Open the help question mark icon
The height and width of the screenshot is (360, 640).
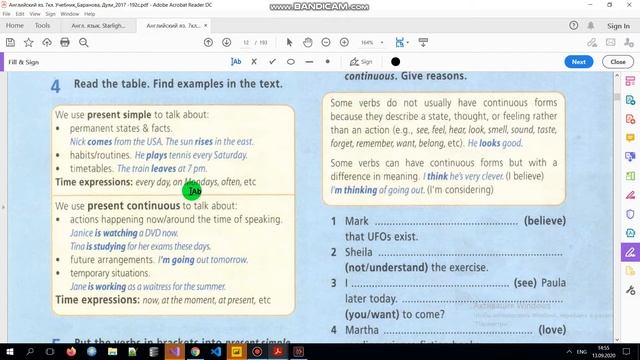click(573, 25)
